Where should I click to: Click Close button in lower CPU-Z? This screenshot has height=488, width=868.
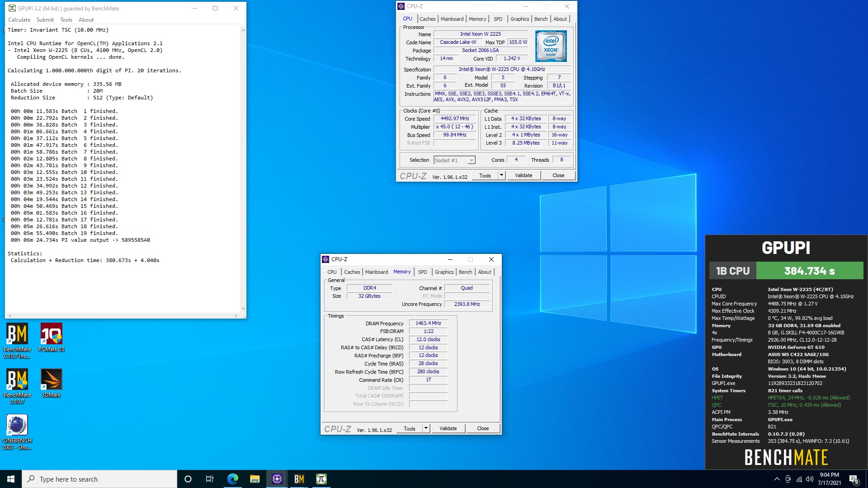point(483,428)
